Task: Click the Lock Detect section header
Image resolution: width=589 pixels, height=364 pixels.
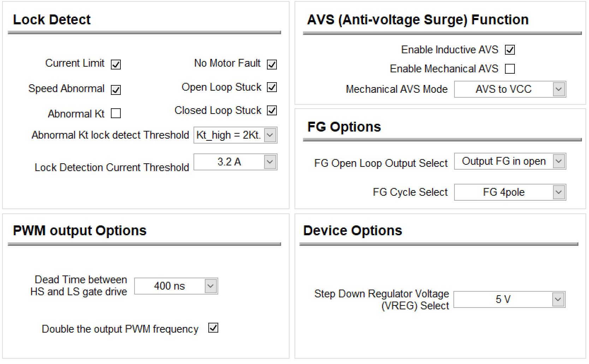Action: (x=52, y=20)
